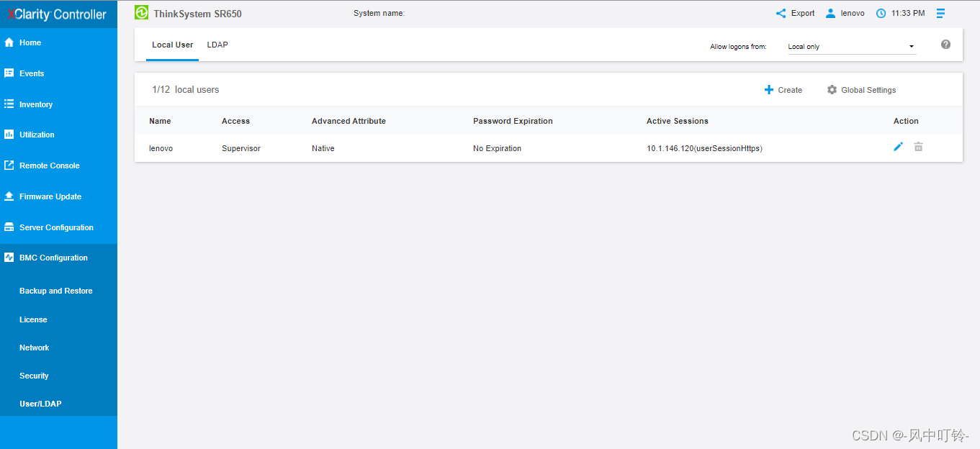Click the Native attribute cell
The height and width of the screenshot is (449, 980).
coord(323,148)
